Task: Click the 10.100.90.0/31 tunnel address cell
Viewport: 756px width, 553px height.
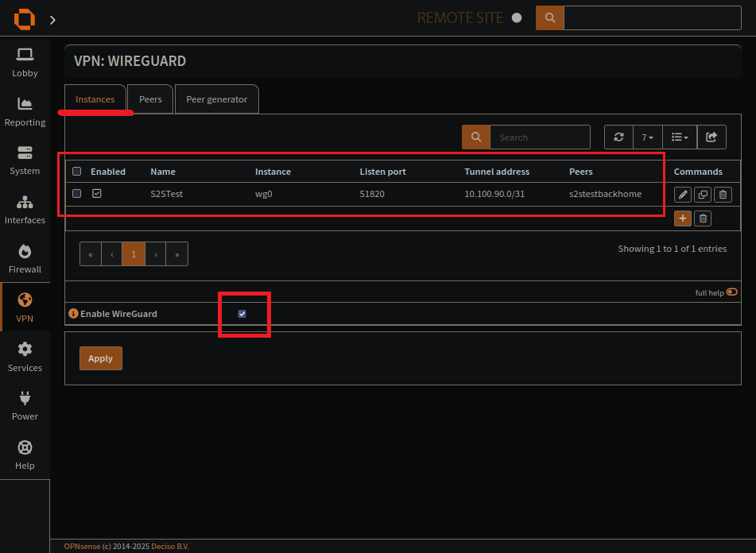Action: pyautogui.click(x=494, y=194)
